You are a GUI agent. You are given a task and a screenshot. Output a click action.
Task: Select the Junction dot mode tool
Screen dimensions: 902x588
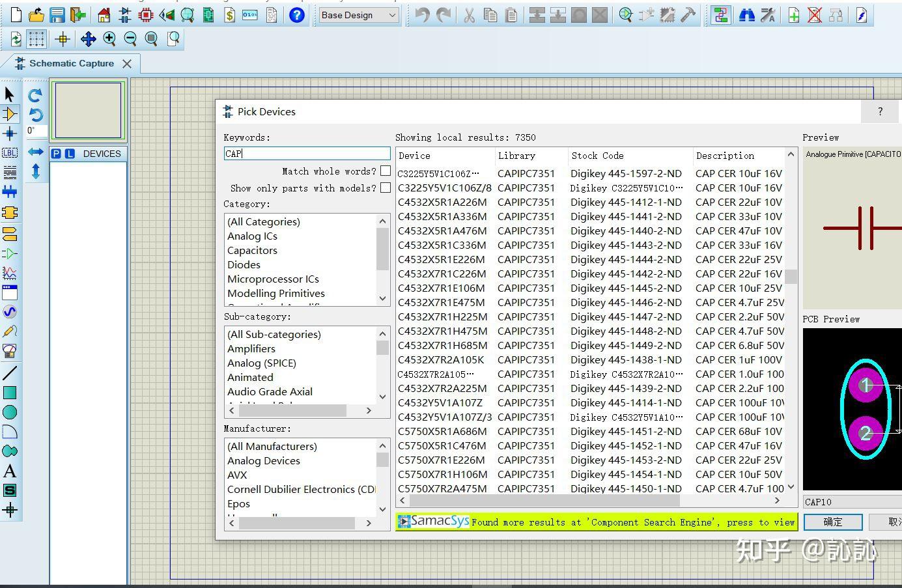[x=10, y=133]
